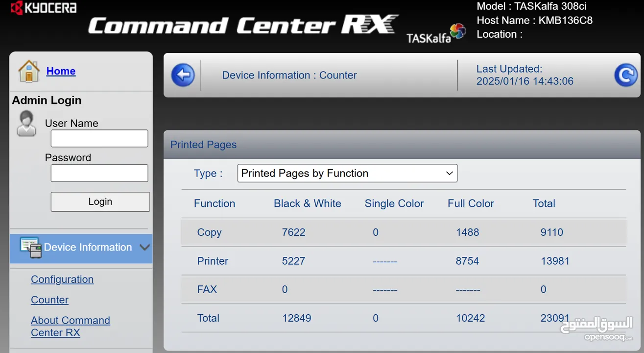Click the Function column header
This screenshot has width=644, height=353.
coord(215,203)
